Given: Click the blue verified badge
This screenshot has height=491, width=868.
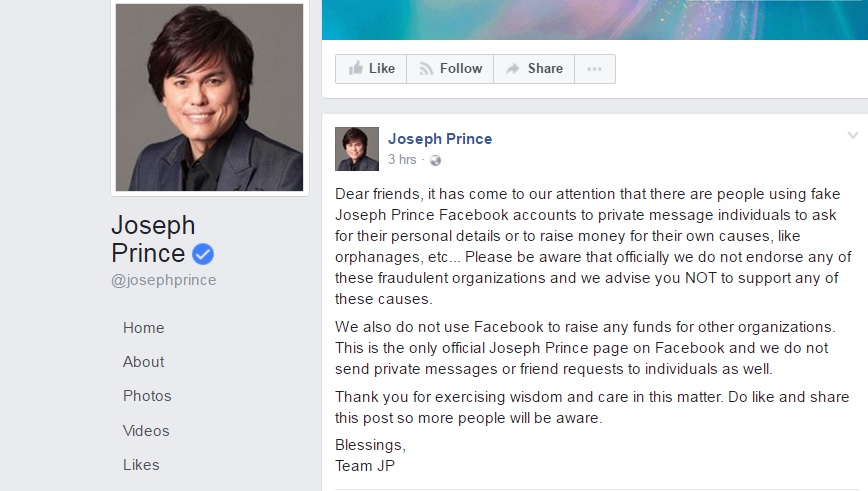Looking at the screenshot, I should pos(203,254).
